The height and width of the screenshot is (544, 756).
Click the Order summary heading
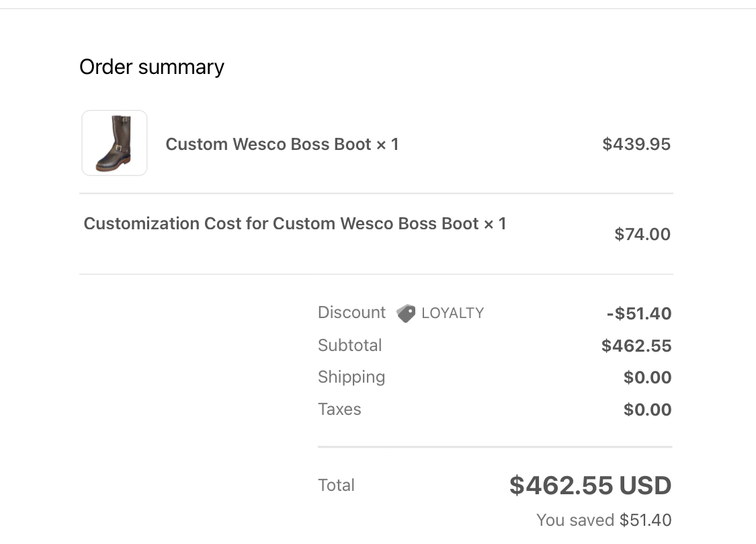pos(152,67)
